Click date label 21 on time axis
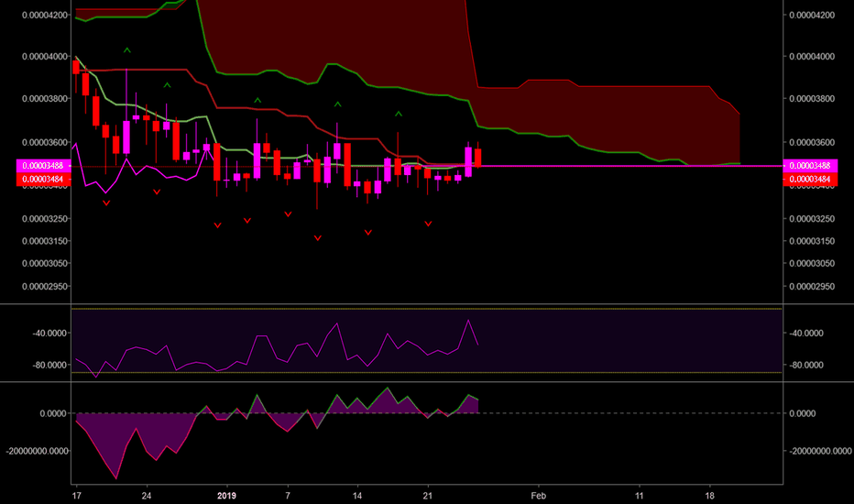The image size is (854, 504). click(428, 496)
